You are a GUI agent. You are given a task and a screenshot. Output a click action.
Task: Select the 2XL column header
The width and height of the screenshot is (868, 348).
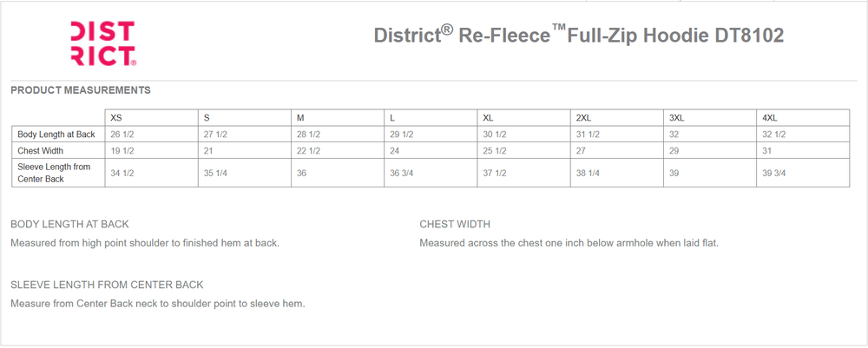point(584,118)
